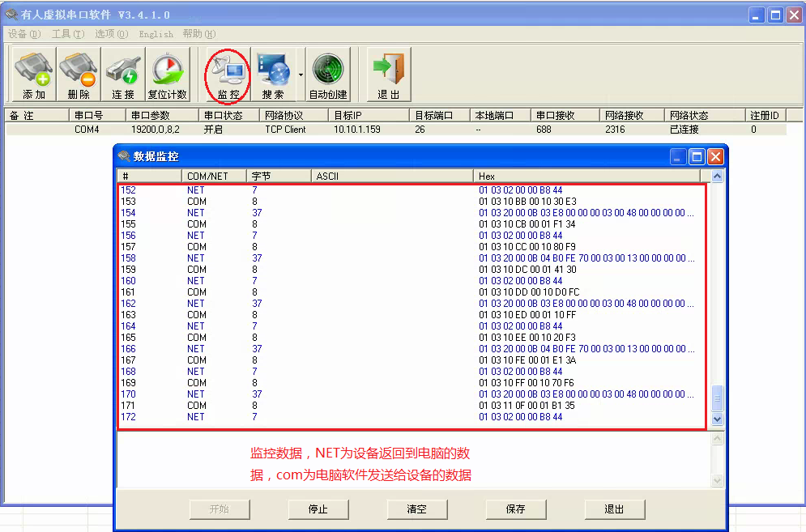Click the 自动创建 auto-create radar icon
This screenshot has width=806, height=532.
(328, 74)
